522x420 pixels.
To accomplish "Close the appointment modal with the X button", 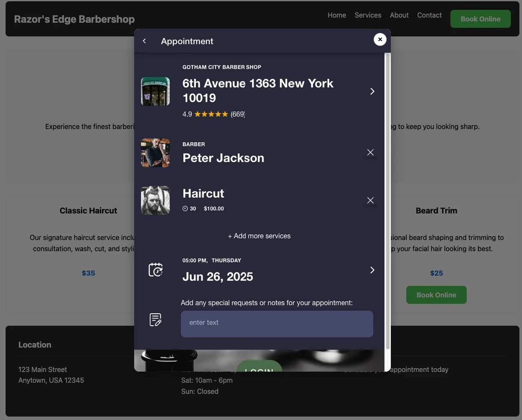I will 380,39.
